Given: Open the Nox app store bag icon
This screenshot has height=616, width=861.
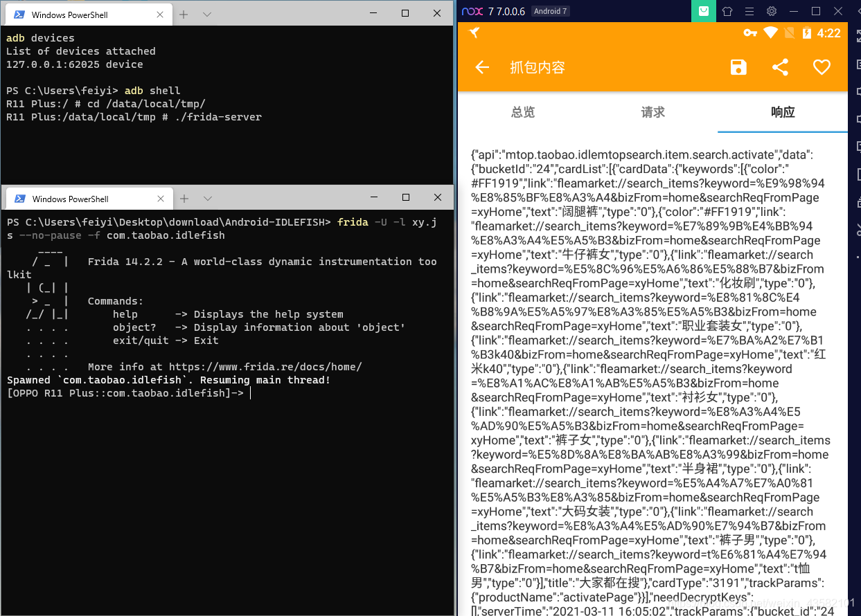Looking at the screenshot, I should (x=704, y=11).
